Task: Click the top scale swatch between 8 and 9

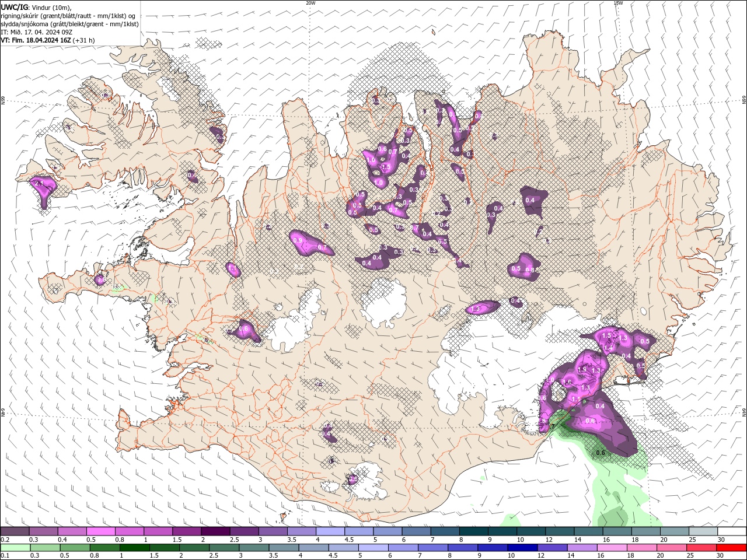Action: coord(473,531)
